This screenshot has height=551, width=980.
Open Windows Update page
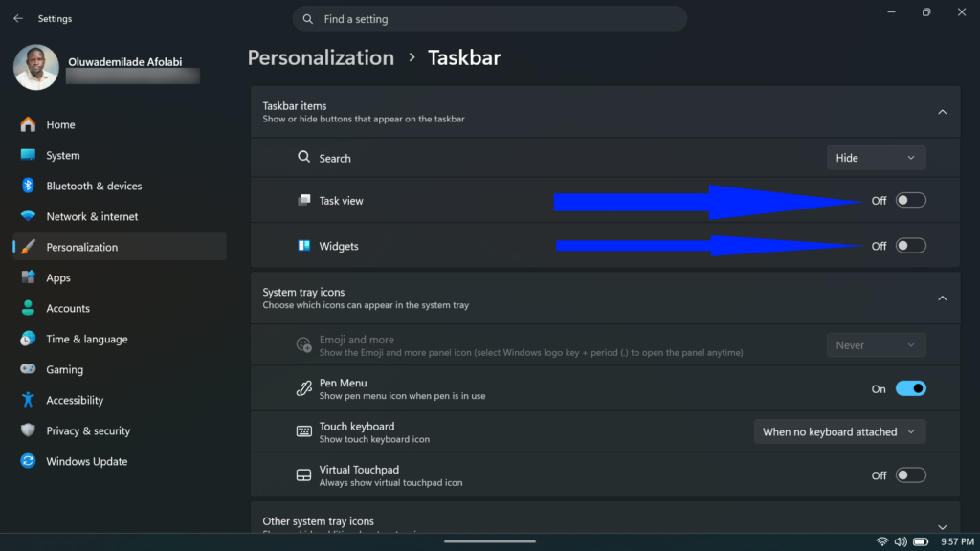tap(120, 461)
